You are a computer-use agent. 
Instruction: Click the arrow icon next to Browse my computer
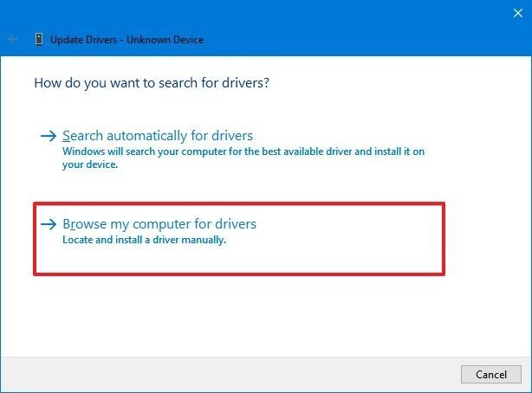(49, 225)
